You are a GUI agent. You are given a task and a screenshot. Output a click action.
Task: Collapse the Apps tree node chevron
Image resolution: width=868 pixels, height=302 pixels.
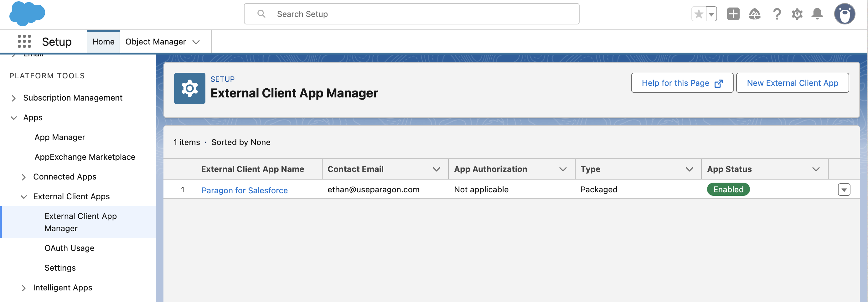click(13, 117)
